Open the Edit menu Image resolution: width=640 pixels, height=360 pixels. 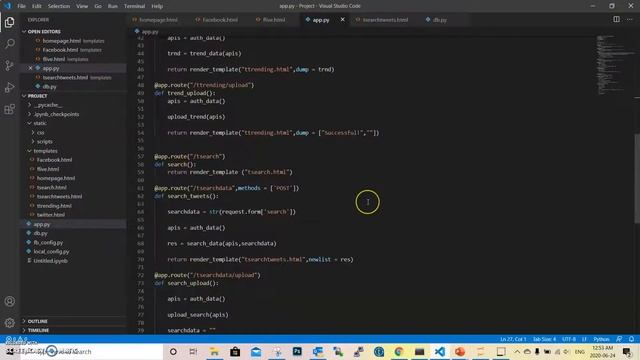coord(37,6)
